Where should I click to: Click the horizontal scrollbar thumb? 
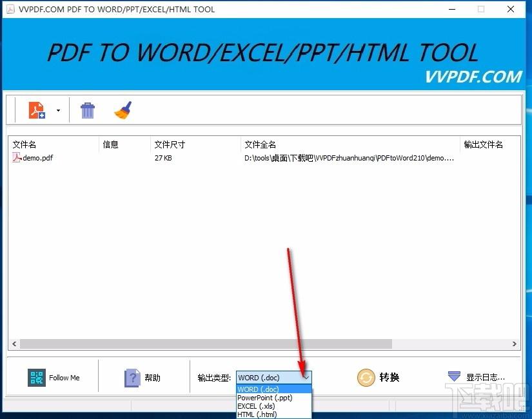click(206, 344)
